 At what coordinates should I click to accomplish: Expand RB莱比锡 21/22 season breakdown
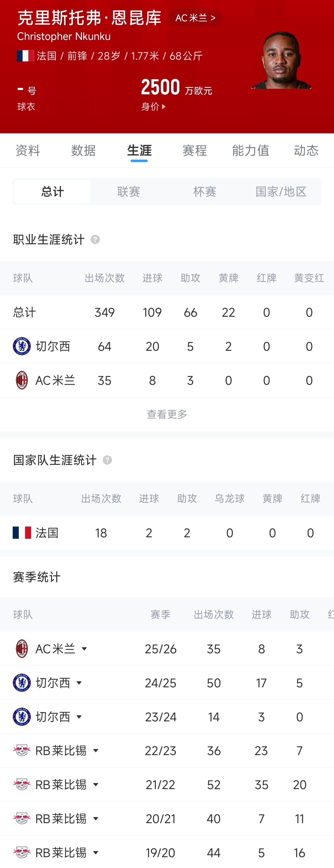96,784
